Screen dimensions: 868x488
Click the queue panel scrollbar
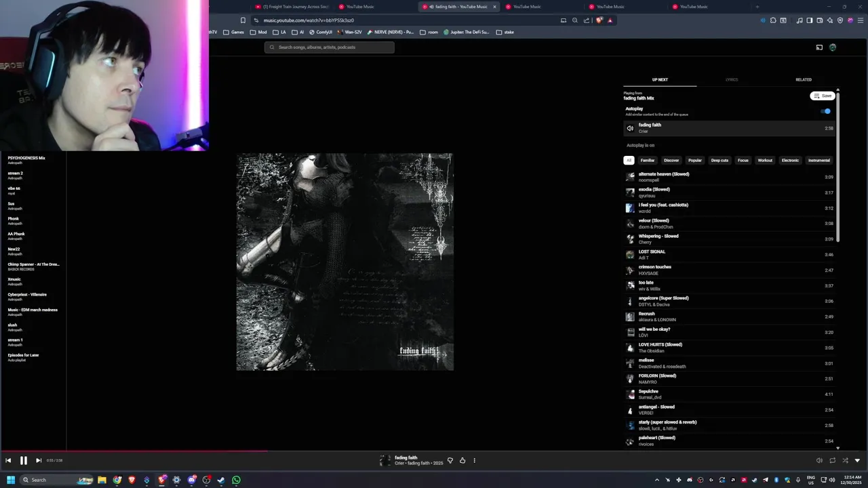coord(838,166)
